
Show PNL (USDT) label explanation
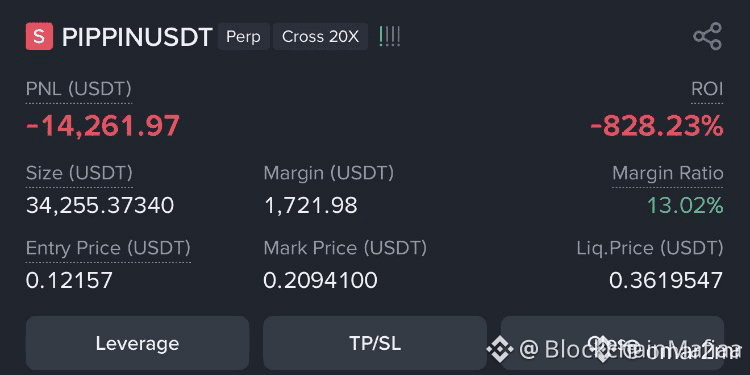pos(78,89)
